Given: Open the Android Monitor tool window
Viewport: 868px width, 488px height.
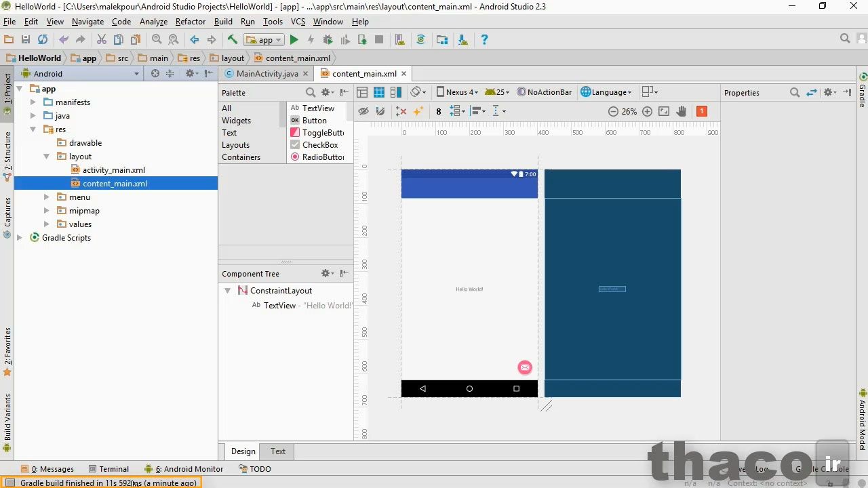Looking at the screenshot, I should [184, 469].
